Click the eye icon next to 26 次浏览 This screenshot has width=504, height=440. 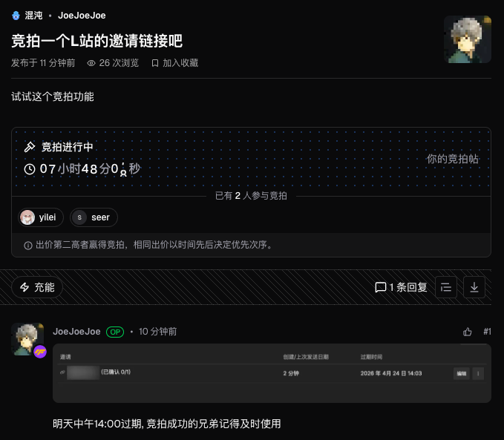91,63
